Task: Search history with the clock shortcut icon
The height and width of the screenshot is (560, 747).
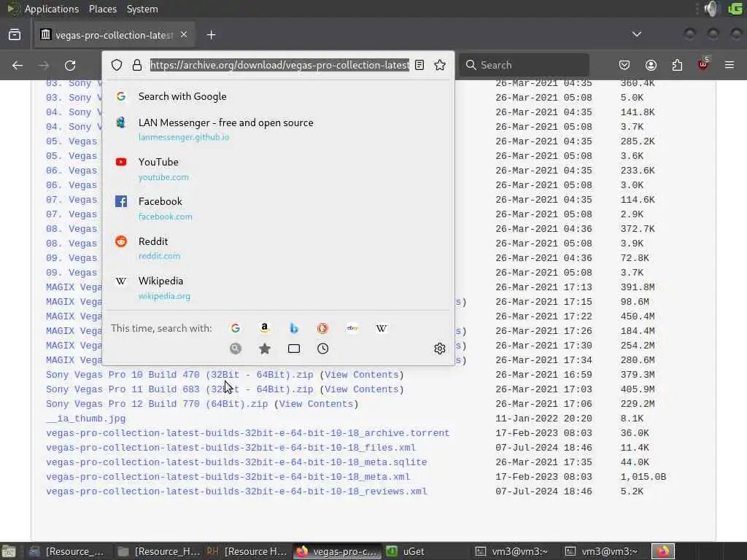Action: (323, 349)
